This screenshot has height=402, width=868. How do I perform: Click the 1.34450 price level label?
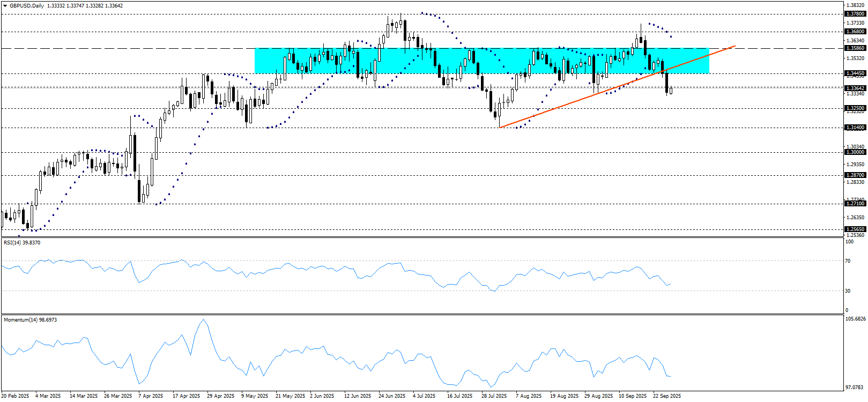point(855,73)
